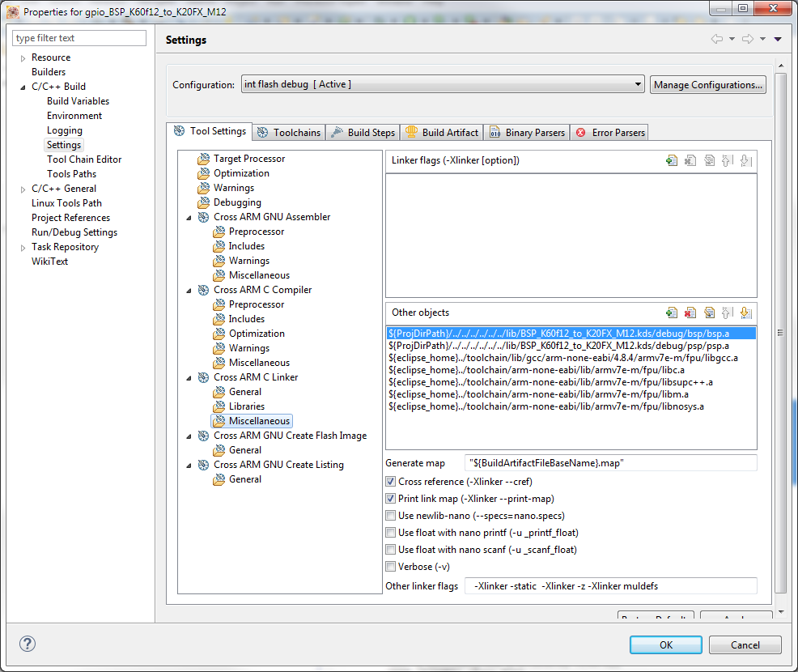This screenshot has height=672, width=798.
Task: Enable Use float with nano printf
Action: point(390,533)
